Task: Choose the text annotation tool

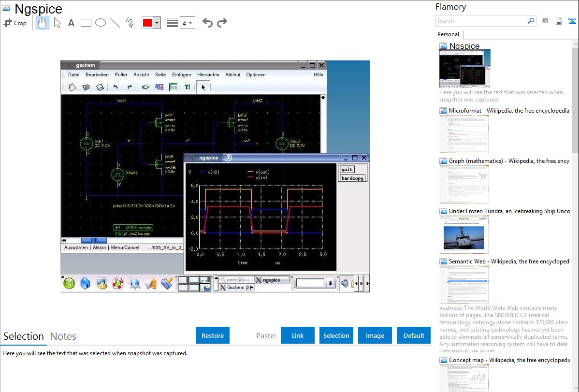Action: point(71,23)
